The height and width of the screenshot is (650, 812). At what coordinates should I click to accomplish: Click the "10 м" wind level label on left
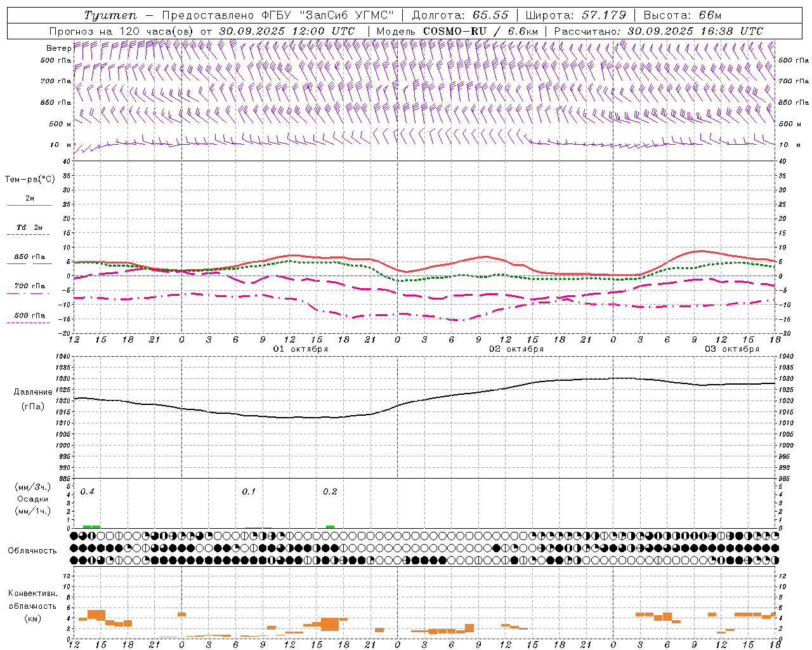point(61,145)
